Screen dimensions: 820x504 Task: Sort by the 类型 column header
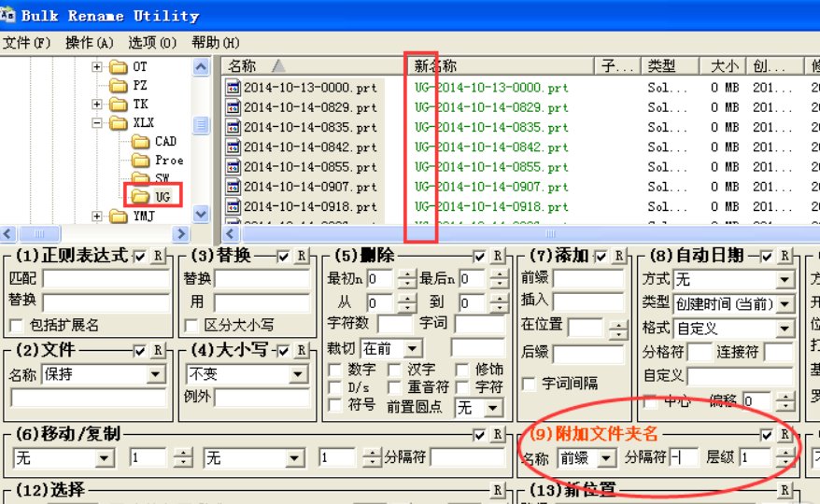coord(671,66)
